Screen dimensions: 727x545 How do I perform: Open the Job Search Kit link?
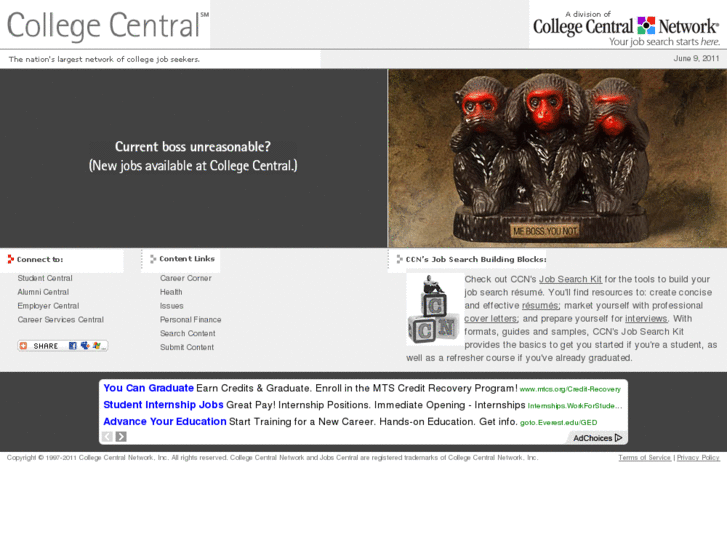click(x=570, y=279)
